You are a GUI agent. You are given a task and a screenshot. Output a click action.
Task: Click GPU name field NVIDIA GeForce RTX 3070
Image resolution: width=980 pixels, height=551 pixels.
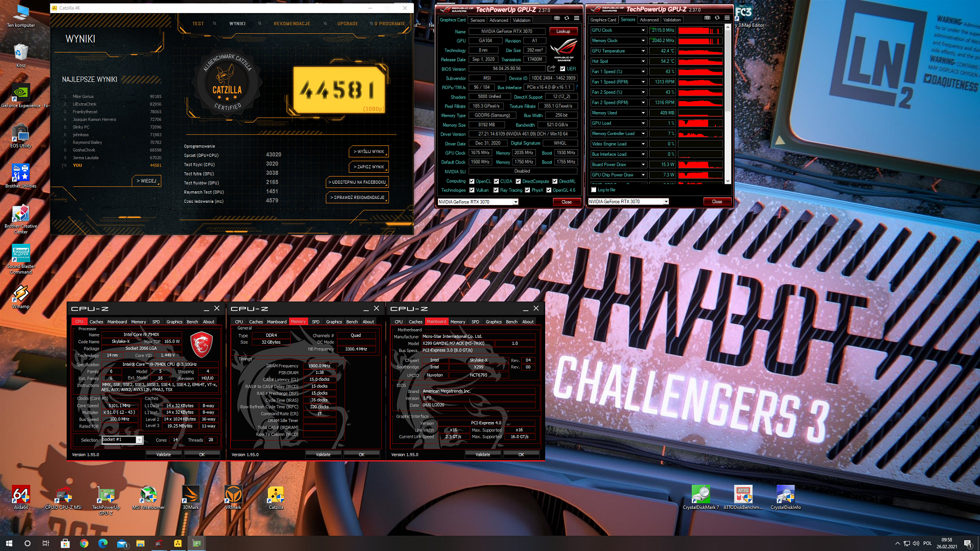click(507, 31)
